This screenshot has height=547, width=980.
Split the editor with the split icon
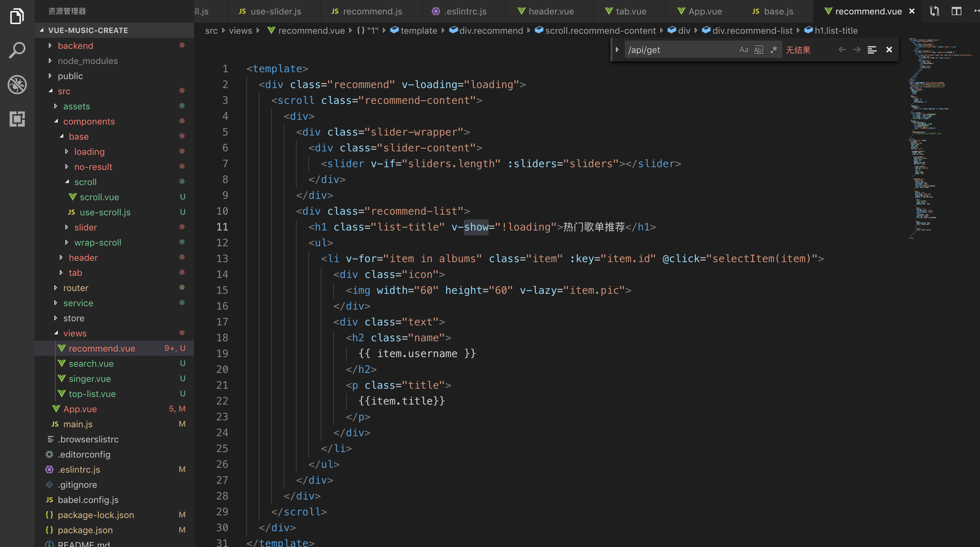(956, 11)
